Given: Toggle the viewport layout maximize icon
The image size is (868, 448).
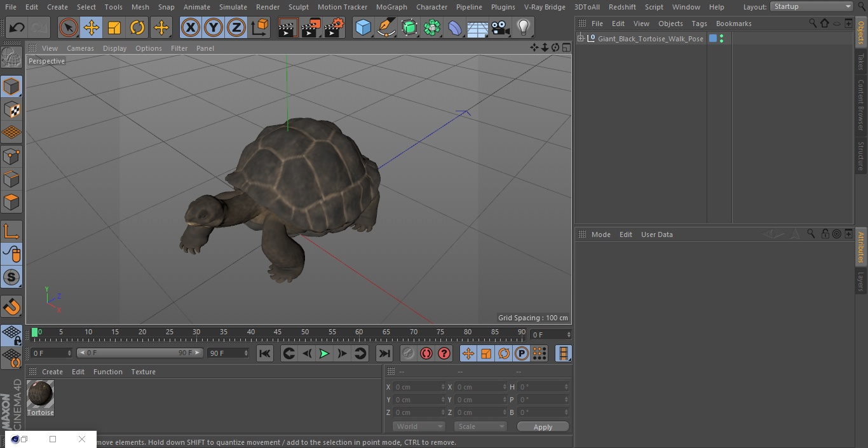Looking at the screenshot, I should tap(566, 48).
